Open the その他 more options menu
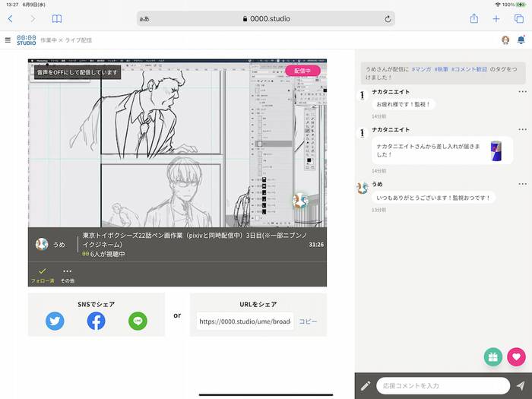Screen dimensions: 532x399 pyautogui.click(x=67, y=275)
